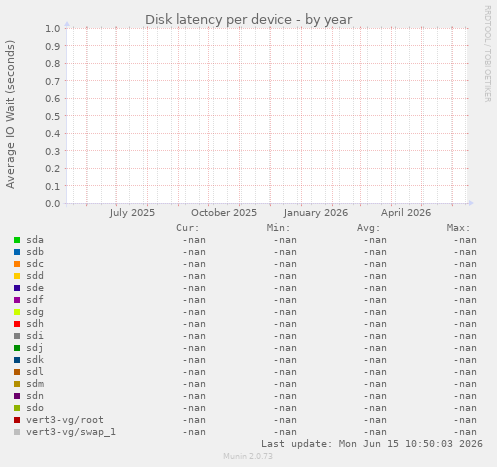
Task: Click the sde dark blue legend swatch
Action: [x=17, y=288]
